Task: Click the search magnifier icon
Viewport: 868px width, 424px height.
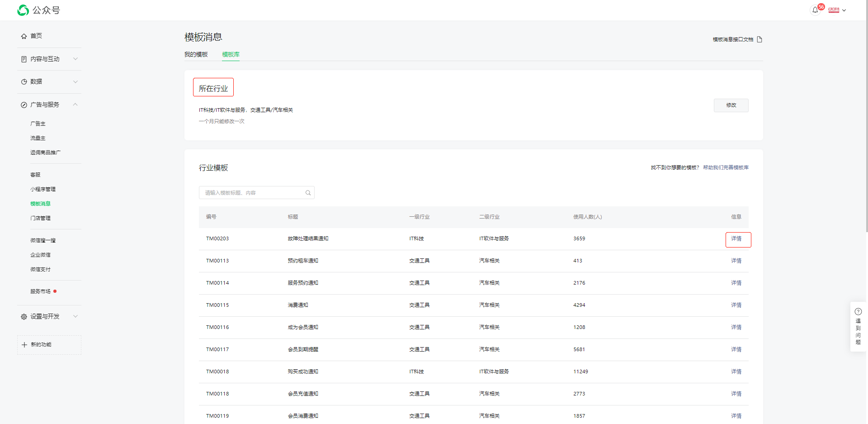Action: [x=308, y=193]
